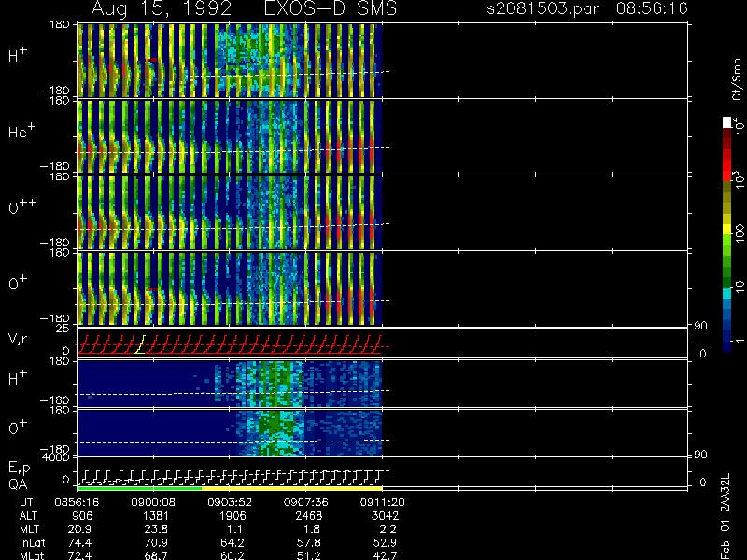This screenshot has width=747, height=560.
Task: Click the green segment of the QA bar
Action: 139,488
